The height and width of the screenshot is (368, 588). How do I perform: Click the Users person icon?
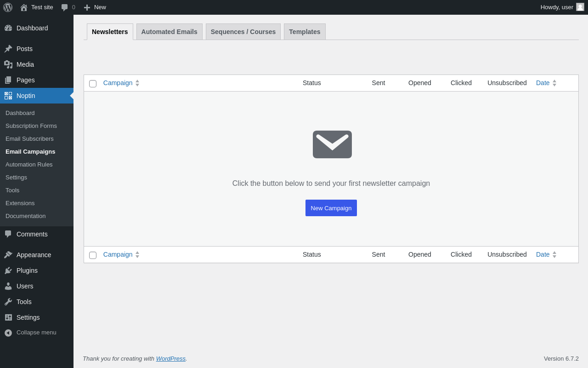(8, 286)
